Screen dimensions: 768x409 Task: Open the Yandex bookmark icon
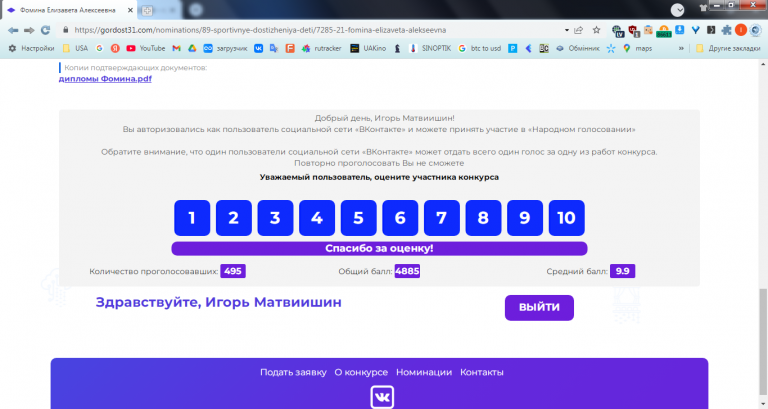[115, 48]
